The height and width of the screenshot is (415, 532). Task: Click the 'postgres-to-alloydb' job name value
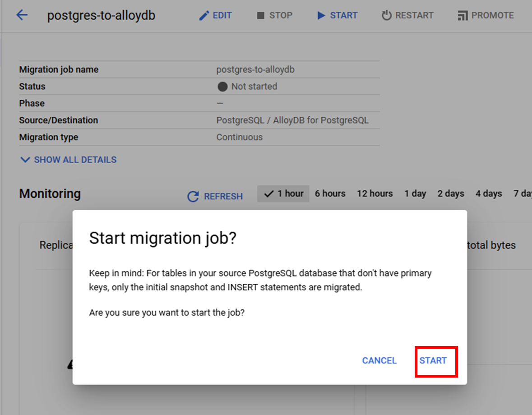[255, 69]
